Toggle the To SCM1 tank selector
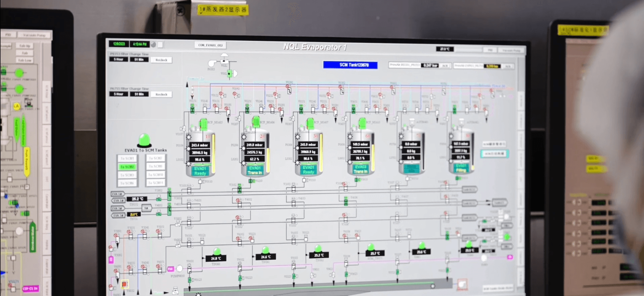 tap(127, 158)
